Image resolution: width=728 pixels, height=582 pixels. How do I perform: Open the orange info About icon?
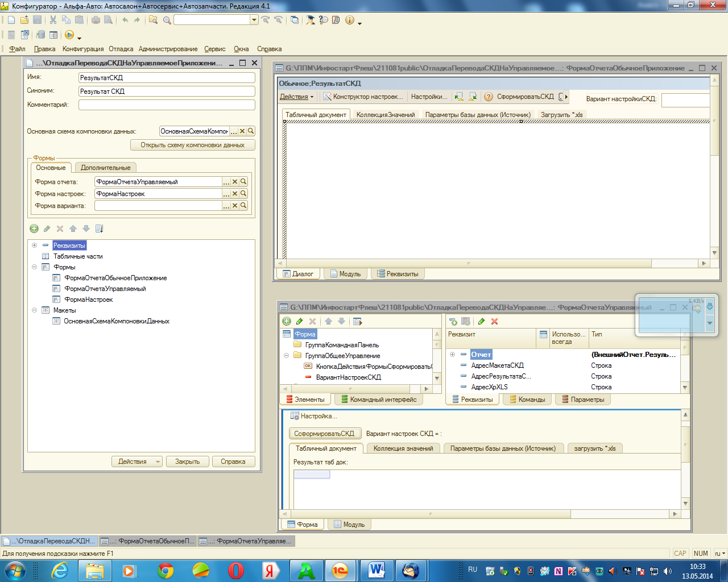350,20
